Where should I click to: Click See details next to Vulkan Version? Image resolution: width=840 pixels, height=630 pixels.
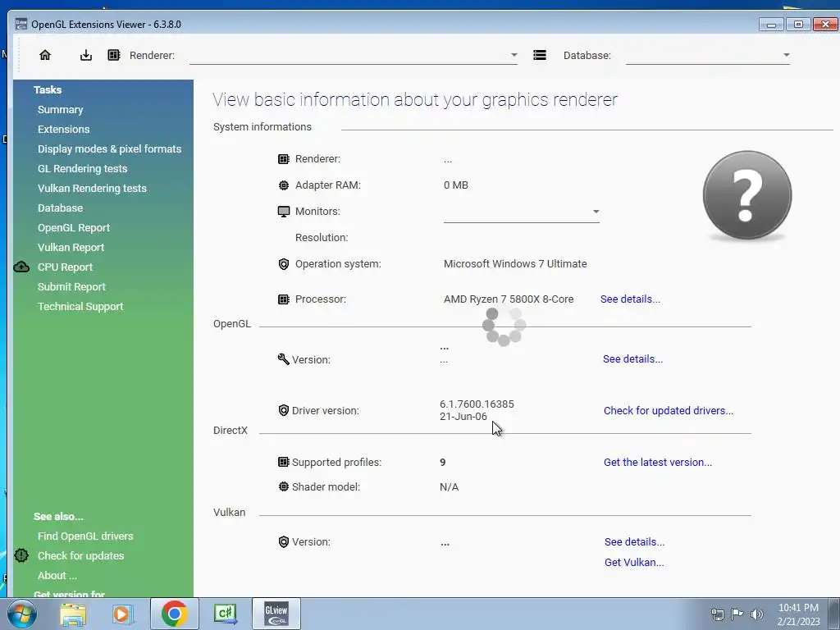point(634,542)
